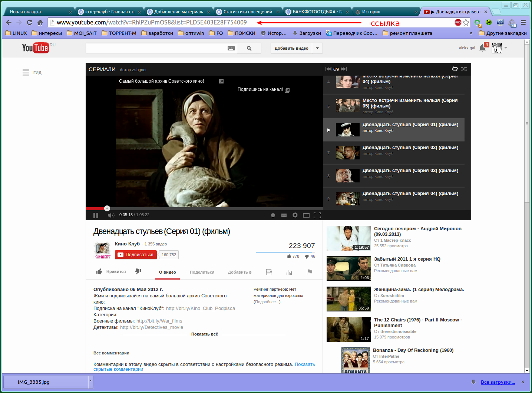Open the Гид guide menu icon
The image size is (532, 393).
[26, 73]
